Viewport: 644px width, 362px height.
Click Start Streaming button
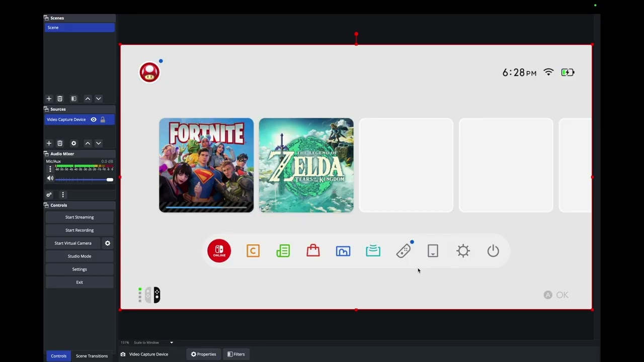79,217
